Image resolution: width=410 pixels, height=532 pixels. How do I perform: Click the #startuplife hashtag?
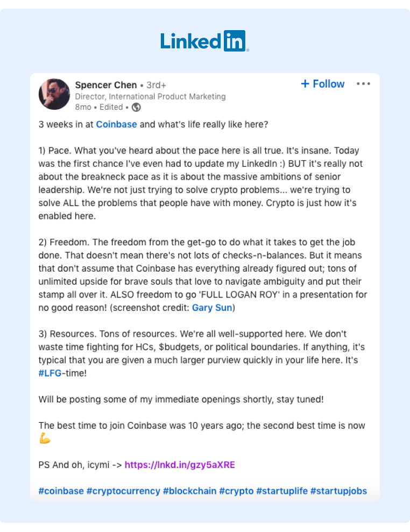[281, 491]
